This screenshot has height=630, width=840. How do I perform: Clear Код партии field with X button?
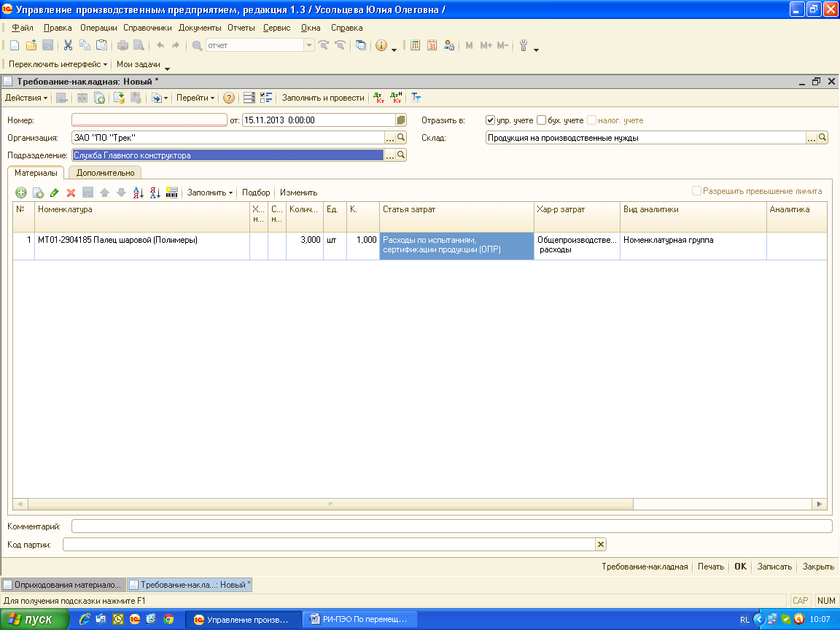pyautogui.click(x=601, y=544)
